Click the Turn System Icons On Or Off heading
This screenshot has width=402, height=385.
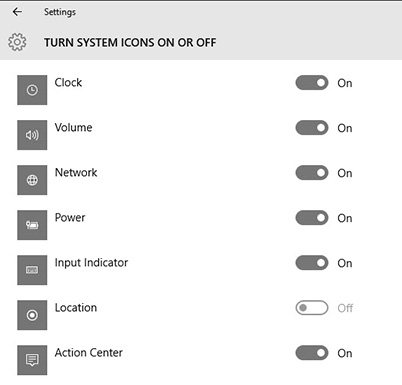pos(130,43)
